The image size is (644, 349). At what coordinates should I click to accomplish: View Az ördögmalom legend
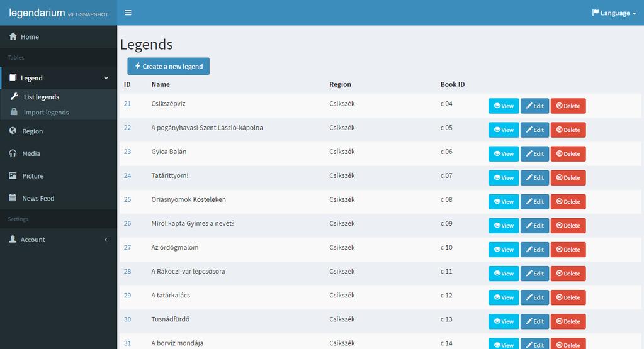(x=504, y=250)
